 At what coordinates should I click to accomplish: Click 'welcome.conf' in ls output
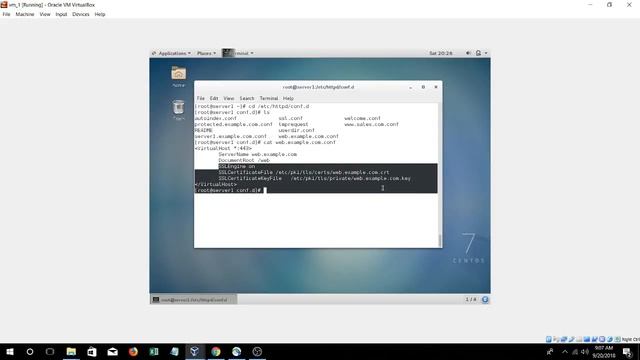362,118
